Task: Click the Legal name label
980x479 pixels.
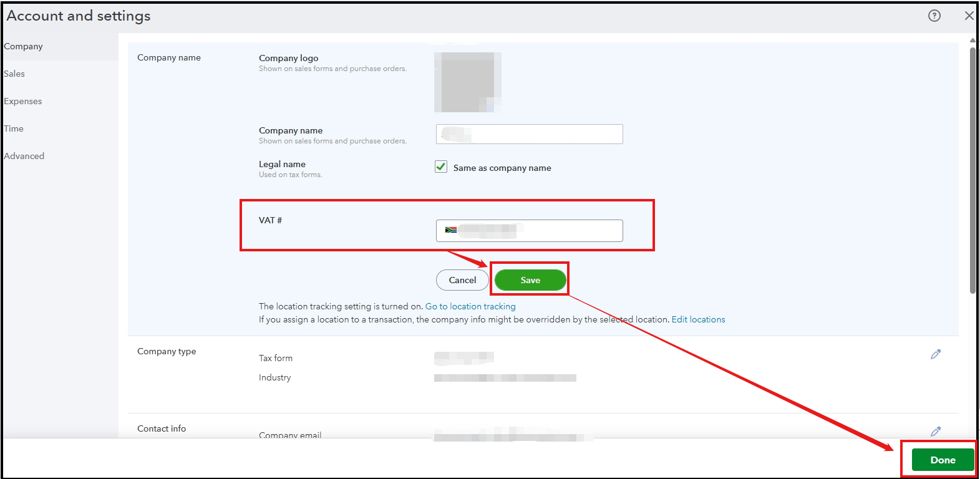Action: [x=282, y=164]
